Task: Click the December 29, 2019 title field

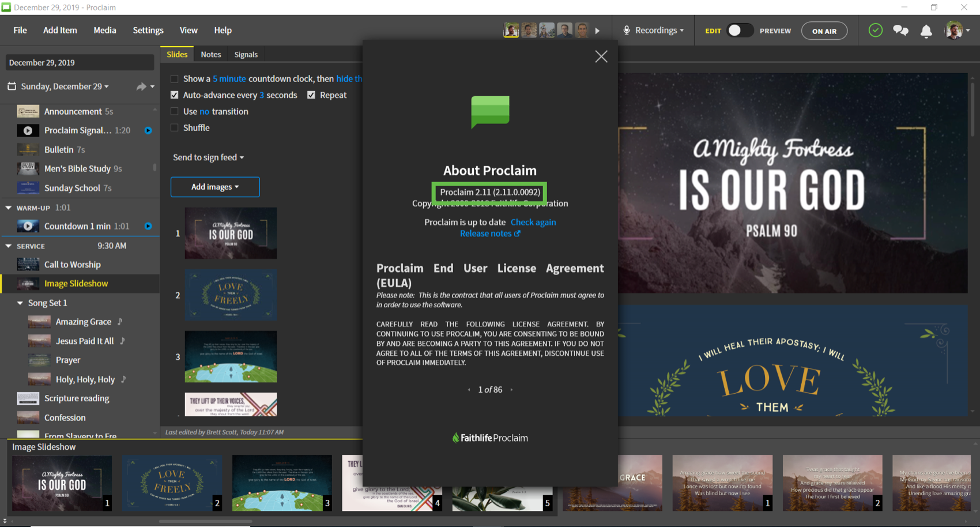Action: tap(80, 62)
